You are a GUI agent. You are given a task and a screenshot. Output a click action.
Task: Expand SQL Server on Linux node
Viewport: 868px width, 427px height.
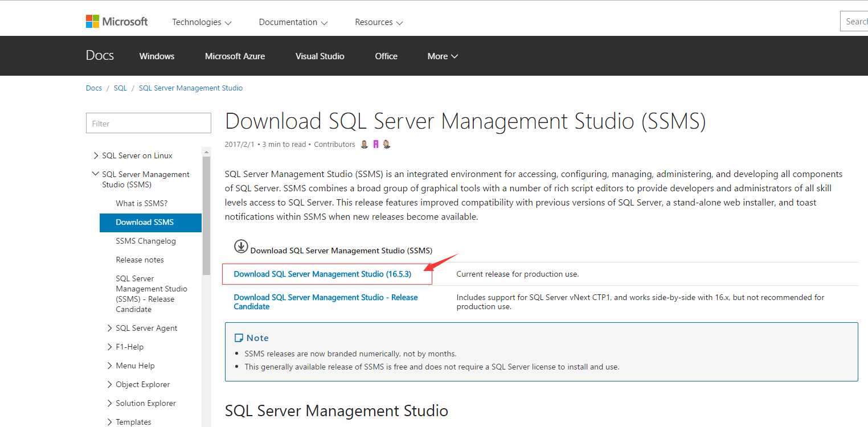[x=96, y=155]
